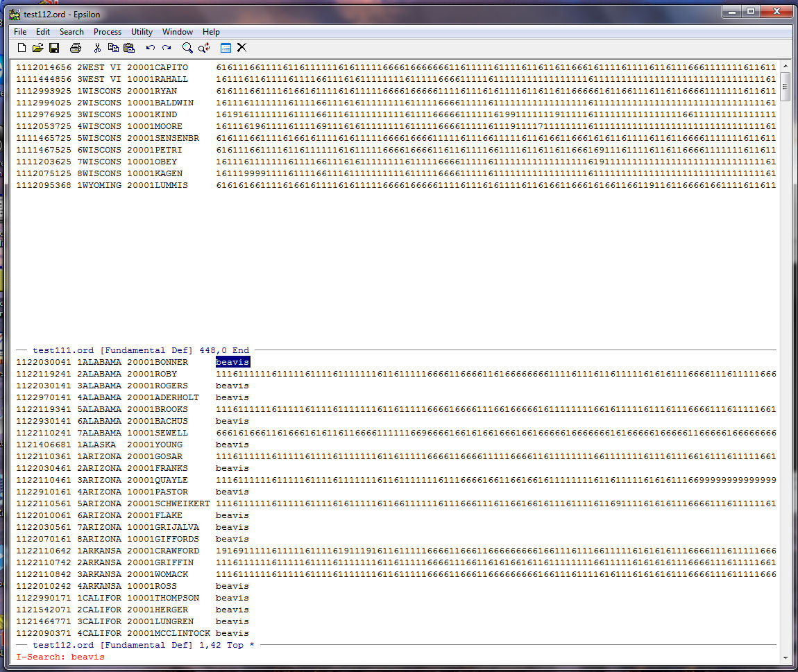Open the Process menu
Image resolution: width=798 pixels, height=672 pixels.
108,32
